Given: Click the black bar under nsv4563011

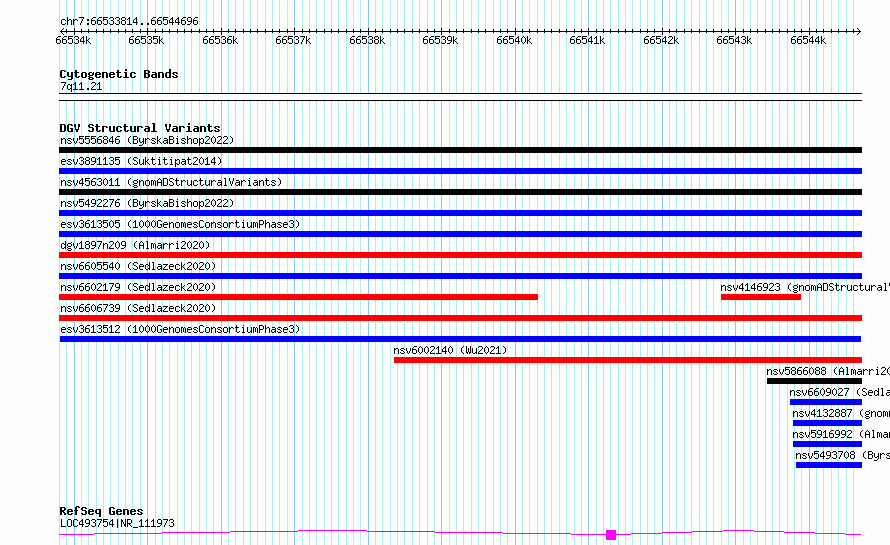Looking at the screenshot, I should [460, 192].
